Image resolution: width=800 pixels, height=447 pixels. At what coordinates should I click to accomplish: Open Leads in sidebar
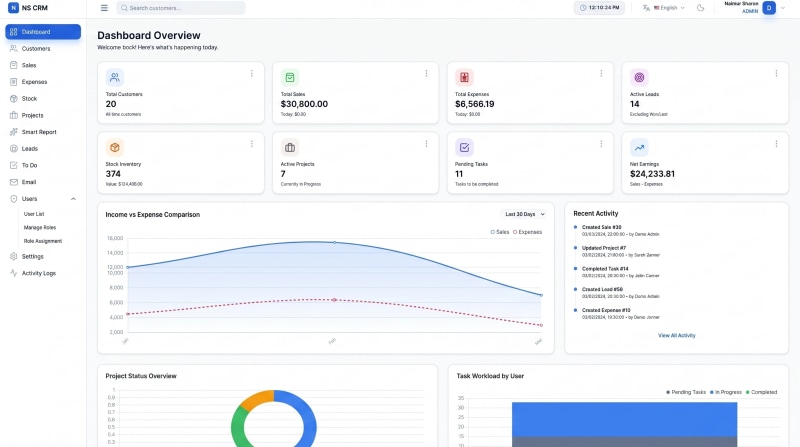click(x=43, y=148)
